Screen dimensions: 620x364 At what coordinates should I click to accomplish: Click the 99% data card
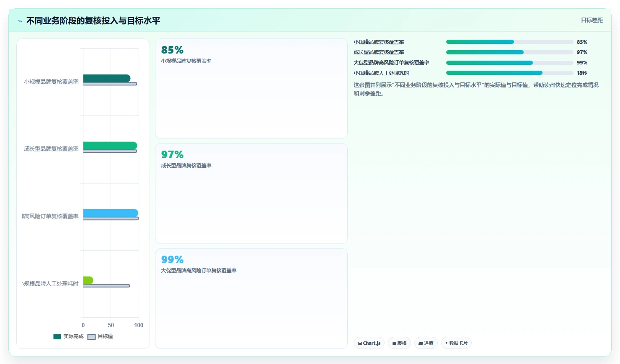pos(251,298)
